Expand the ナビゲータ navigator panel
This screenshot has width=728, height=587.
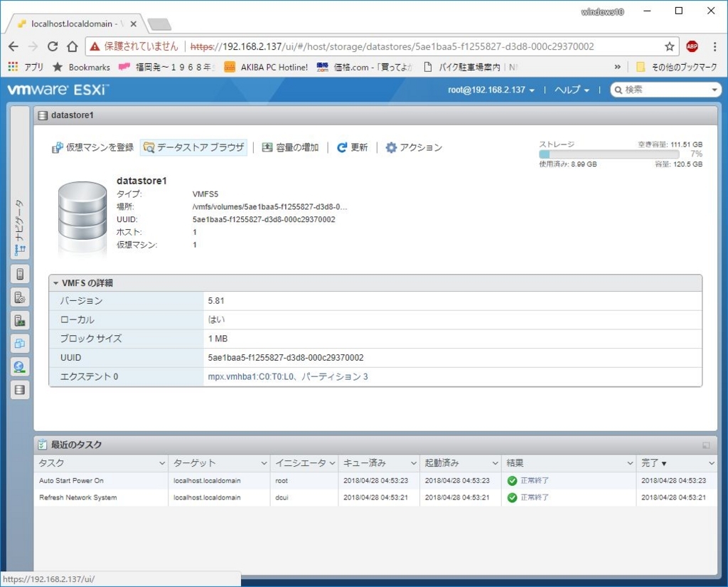pos(20,182)
